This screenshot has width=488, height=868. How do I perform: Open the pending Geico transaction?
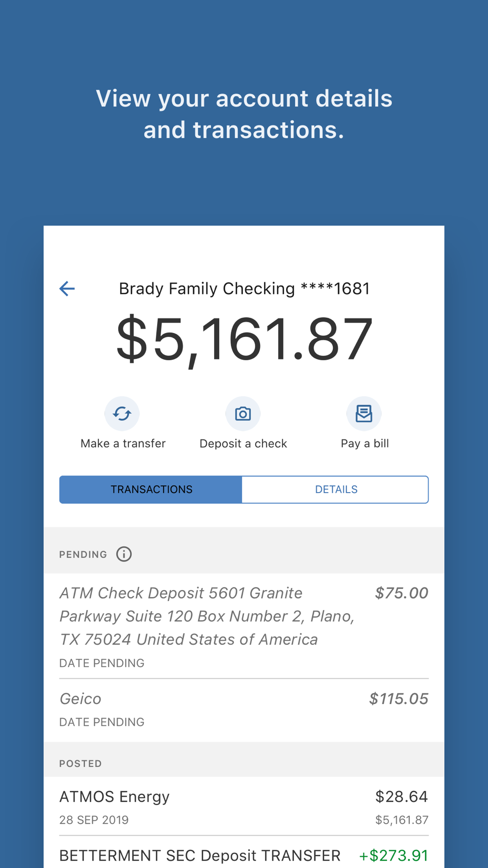tap(244, 710)
